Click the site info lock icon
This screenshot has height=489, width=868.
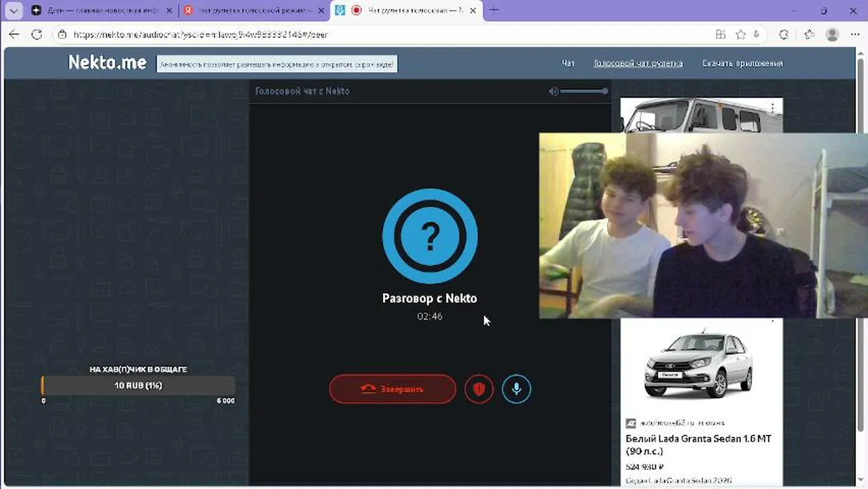coord(62,35)
